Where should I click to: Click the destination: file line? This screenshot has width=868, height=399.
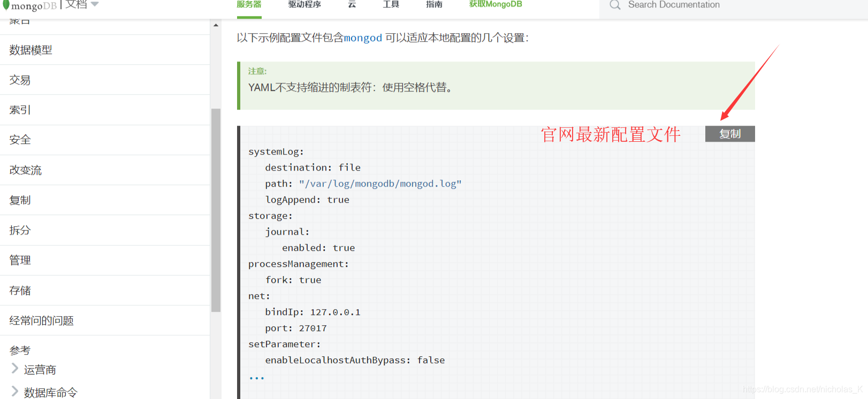pos(313,167)
